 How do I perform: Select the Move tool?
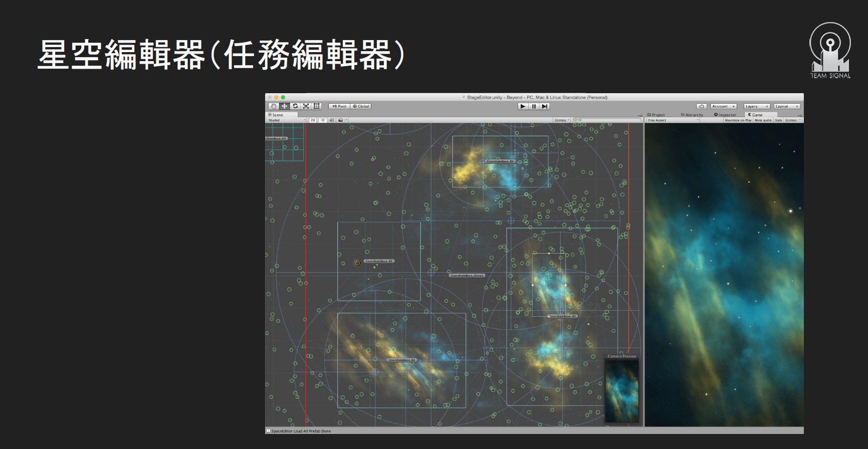[x=284, y=106]
